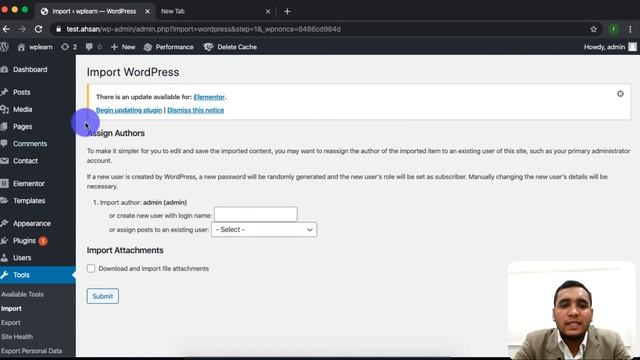Click the Templates folder icon
The height and width of the screenshot is (360, 640).
pyautogui.click(x=4, y=201)
